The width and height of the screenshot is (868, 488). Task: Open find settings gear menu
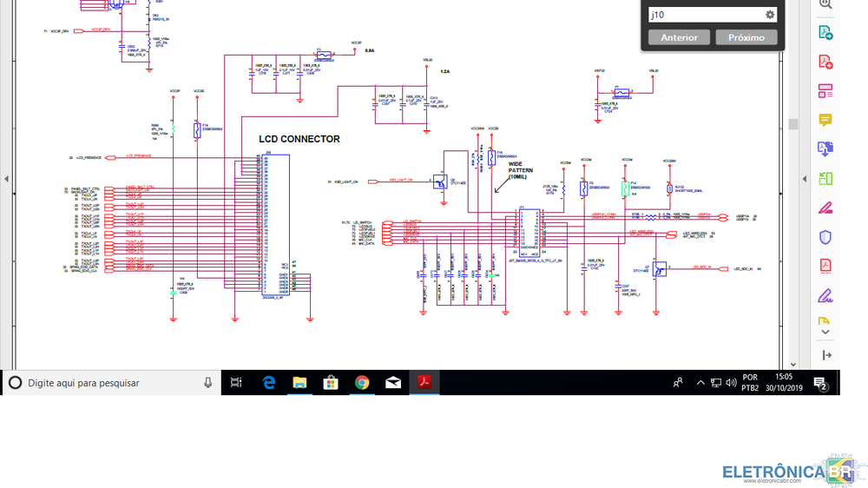point(769,15)
